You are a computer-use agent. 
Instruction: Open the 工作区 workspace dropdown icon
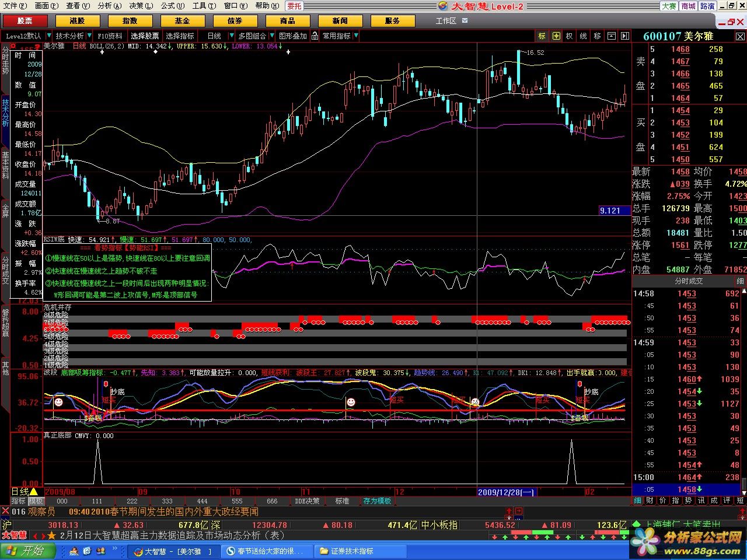(465, 20)
